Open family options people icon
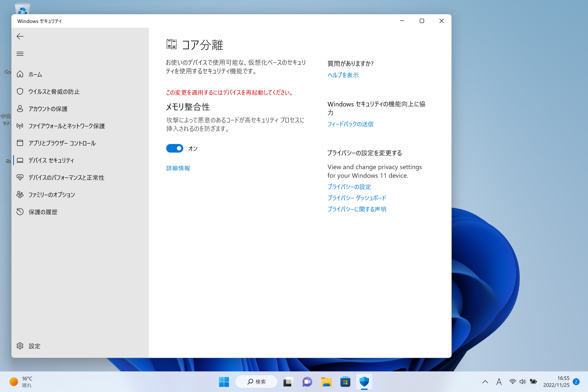 pyautogui.click(x=20, y=194)
